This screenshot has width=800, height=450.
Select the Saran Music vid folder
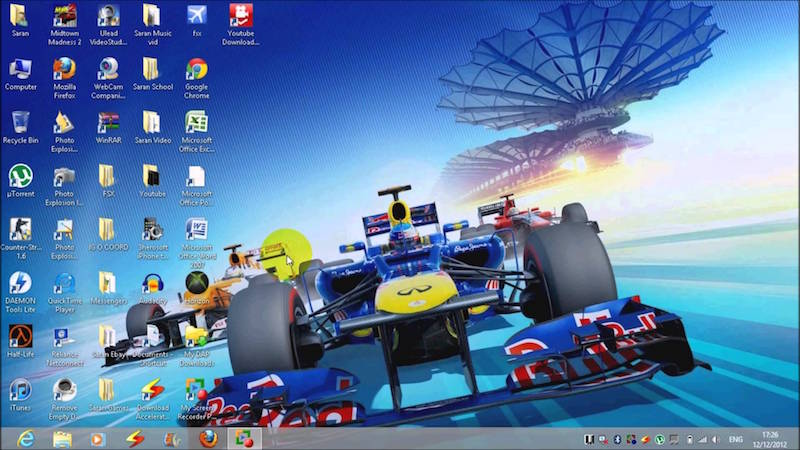[x=153, y=24]
